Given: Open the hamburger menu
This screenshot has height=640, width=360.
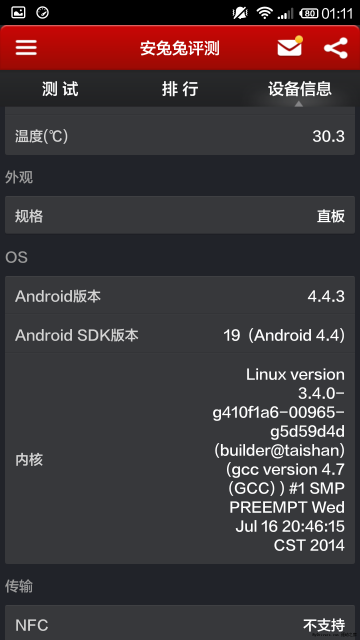Looking at the screenshot, I should point(26,48).
